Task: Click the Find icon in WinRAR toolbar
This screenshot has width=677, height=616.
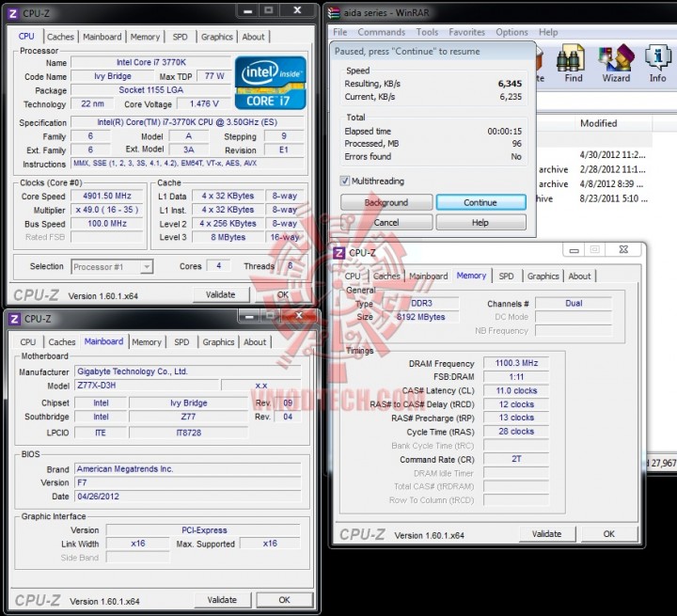Action: [x=573, y=64]
